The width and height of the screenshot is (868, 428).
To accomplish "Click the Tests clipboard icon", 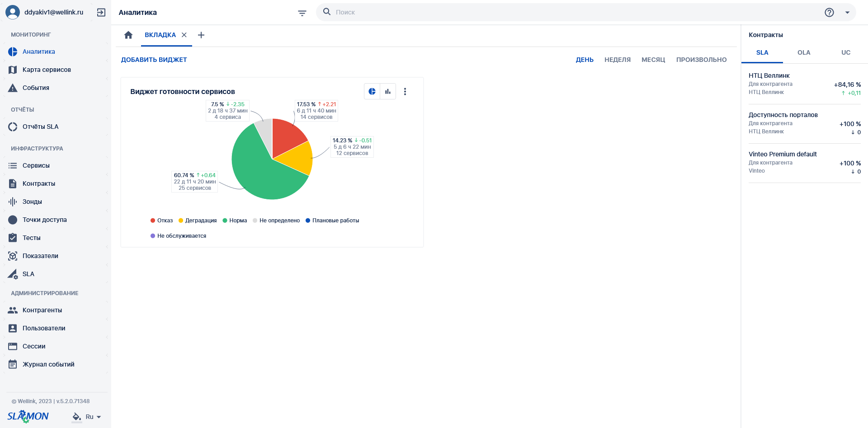I will pos(13,238).
